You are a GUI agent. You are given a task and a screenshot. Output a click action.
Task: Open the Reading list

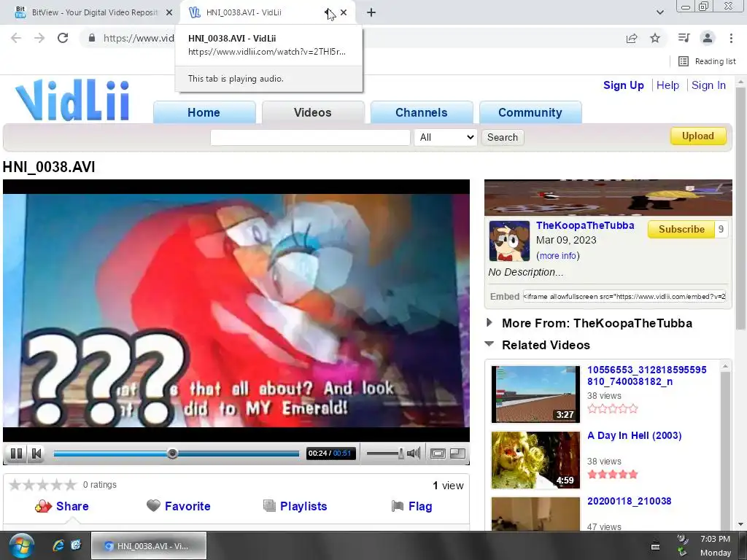[x=707, y=61]
